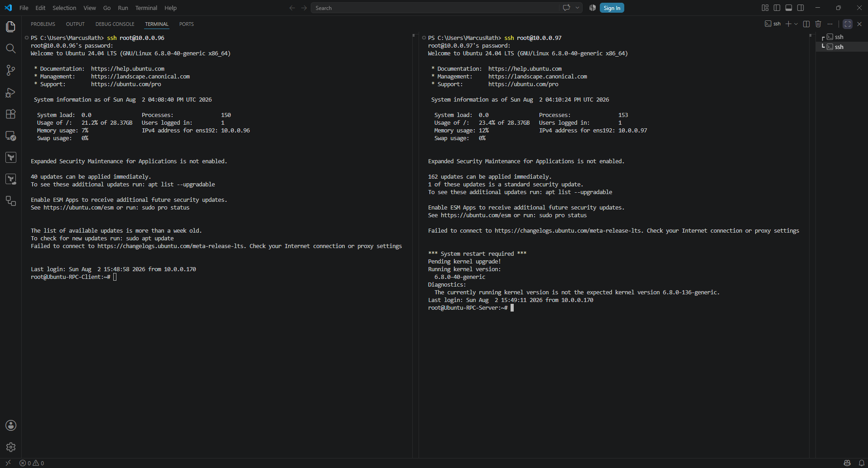Open the View menu
Screen dimensions: 868x468
tap(90, 8)
